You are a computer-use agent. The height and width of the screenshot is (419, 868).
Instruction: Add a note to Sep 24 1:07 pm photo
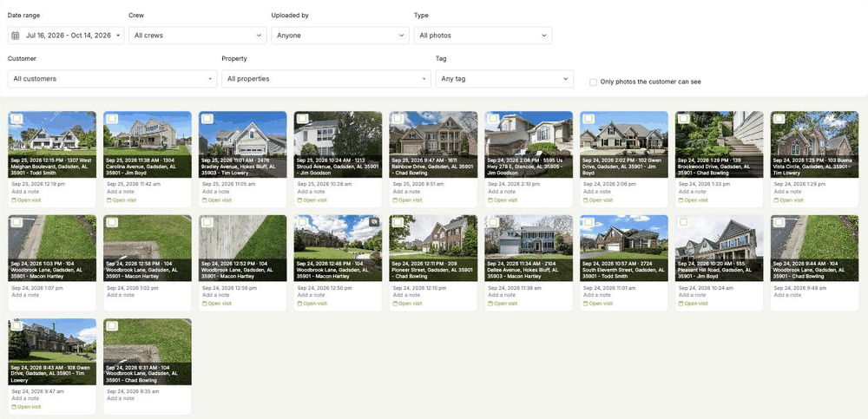click(x=27, y=296)
